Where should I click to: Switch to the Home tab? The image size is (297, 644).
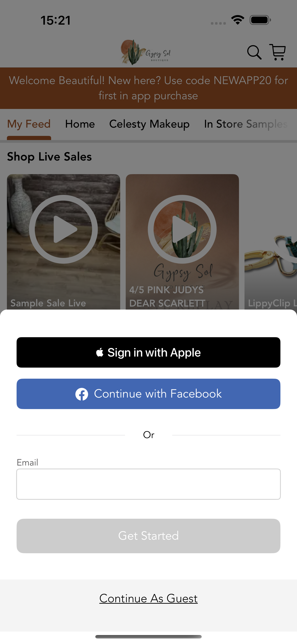[80, 124]
